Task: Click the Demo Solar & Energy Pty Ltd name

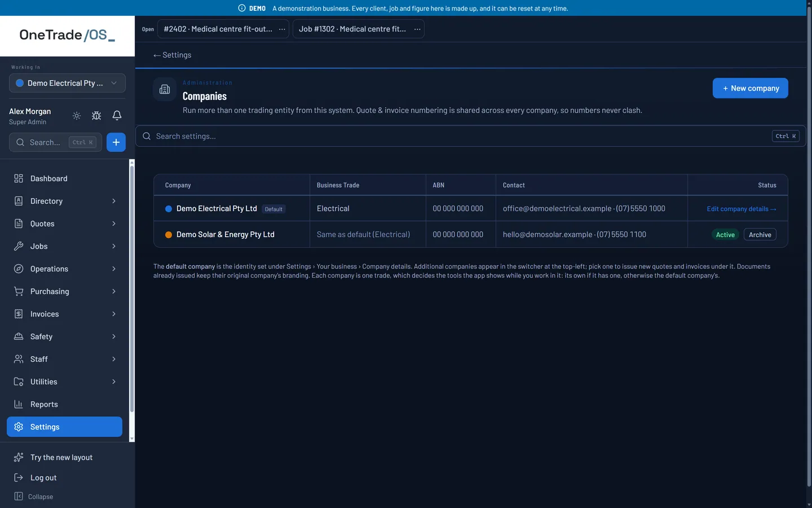Action: [226, 235]
